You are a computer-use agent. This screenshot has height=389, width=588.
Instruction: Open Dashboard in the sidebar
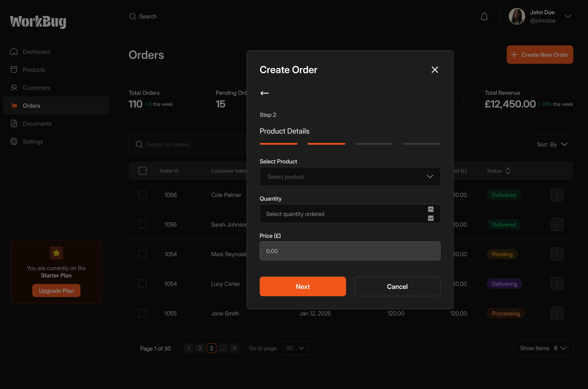pos(56,52)
